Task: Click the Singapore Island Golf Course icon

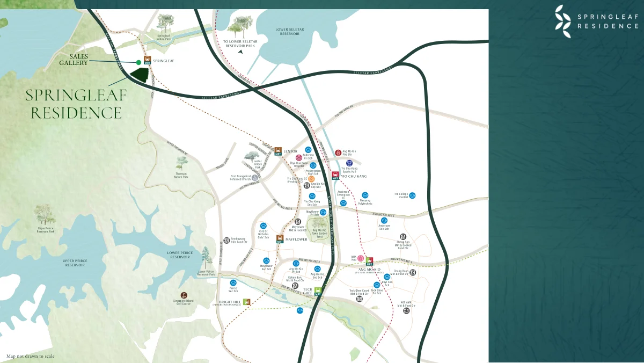Action: pos(184,295)
